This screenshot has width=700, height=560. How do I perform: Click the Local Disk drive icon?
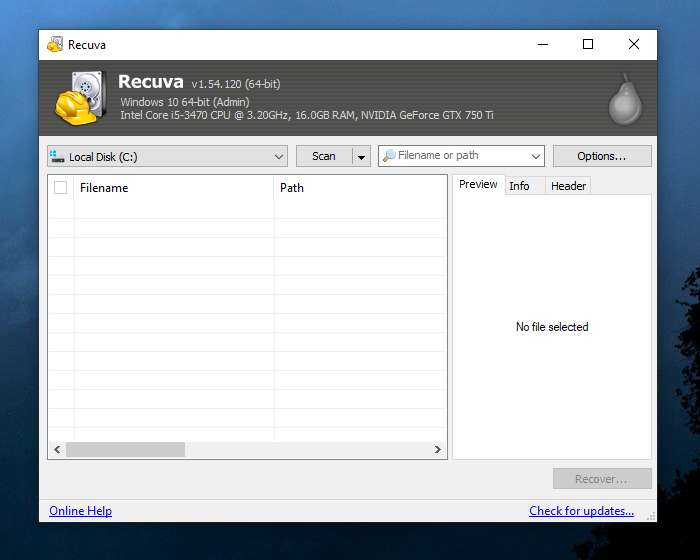click(x=57, y=156)
